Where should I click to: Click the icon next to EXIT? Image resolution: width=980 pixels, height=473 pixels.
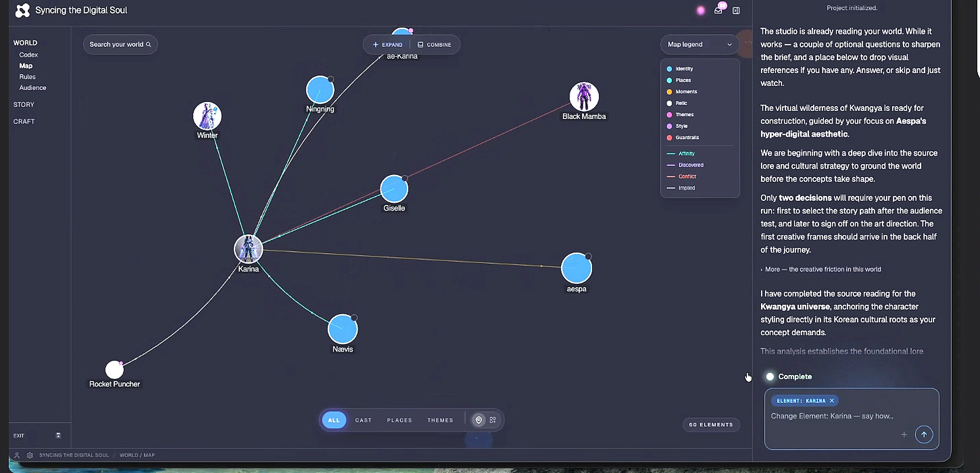pyautogui.click(x=58, y=435)
